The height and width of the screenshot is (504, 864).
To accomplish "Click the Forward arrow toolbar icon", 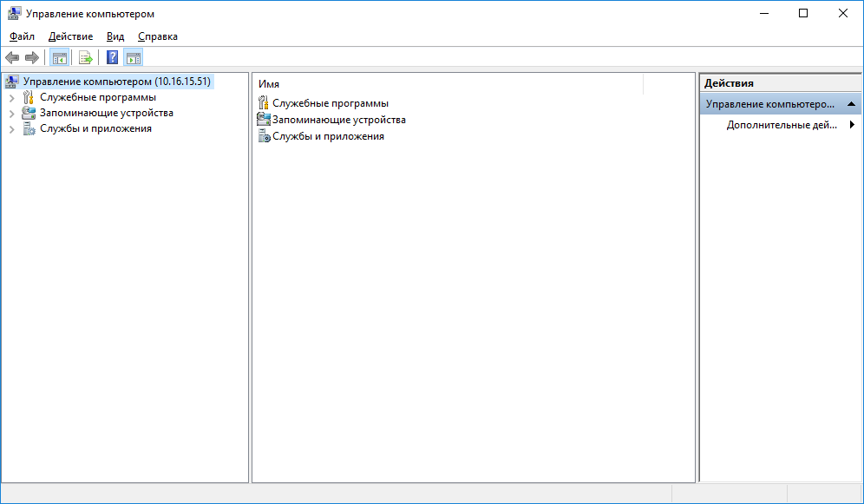I will 32,57.
